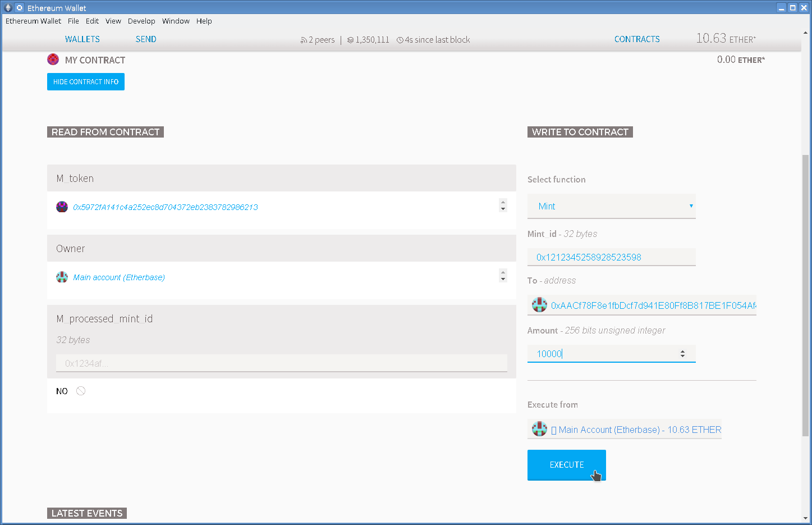Click the down arrow in the M_token row
This screenshot has height=525, width=812.
503,209
